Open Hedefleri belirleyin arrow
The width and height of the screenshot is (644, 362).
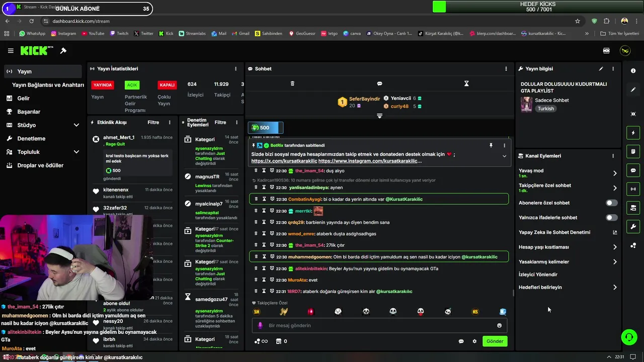tap(615, 288)
